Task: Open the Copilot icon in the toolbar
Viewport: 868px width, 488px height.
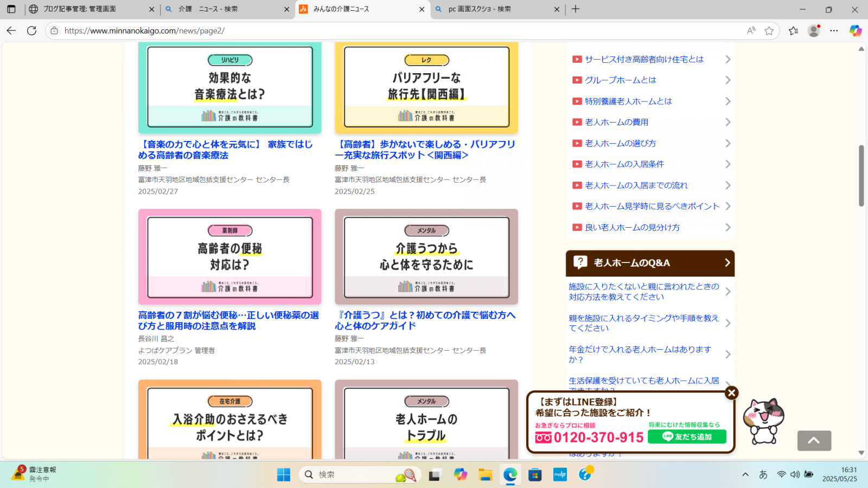Action: (x=855, y=31)
